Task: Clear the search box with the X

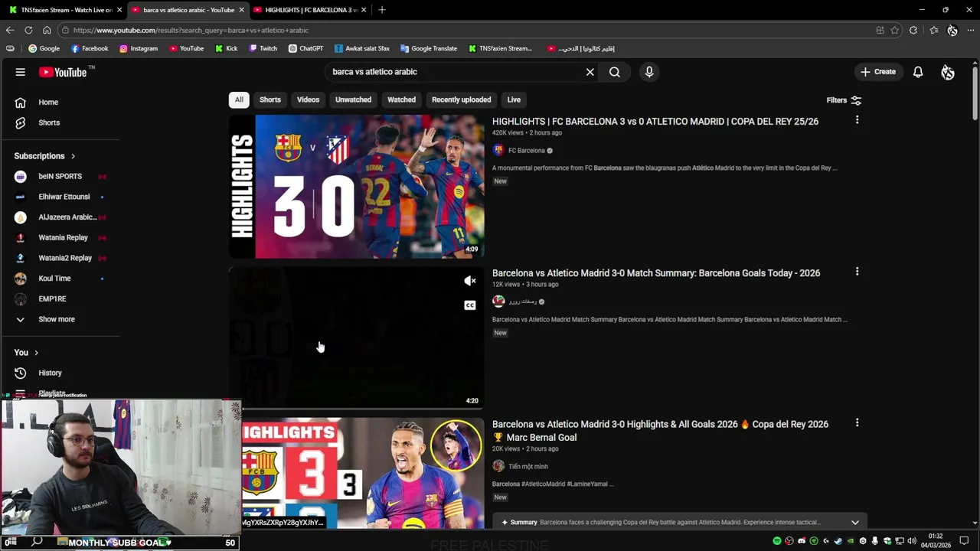Action: click(x=590, y=72)
